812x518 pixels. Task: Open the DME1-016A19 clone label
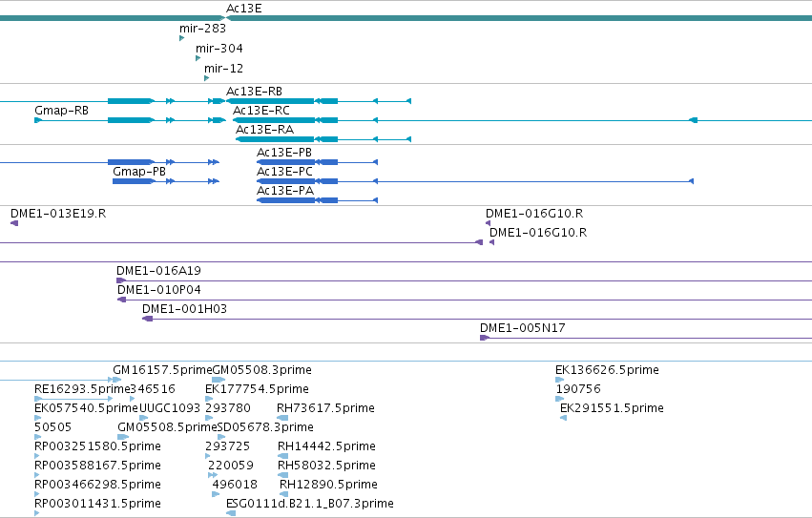pyautogui.click(x=158, y=270)
